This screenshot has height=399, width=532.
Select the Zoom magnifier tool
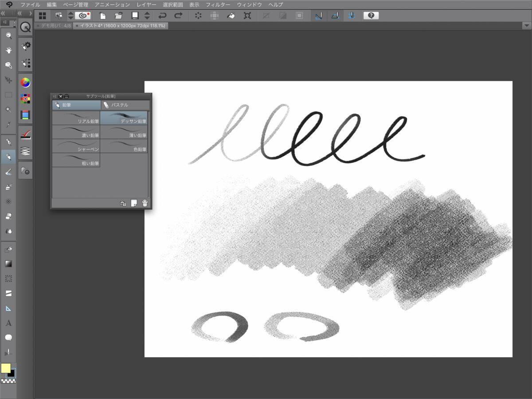pyautogui.click(x=8, y=36)
